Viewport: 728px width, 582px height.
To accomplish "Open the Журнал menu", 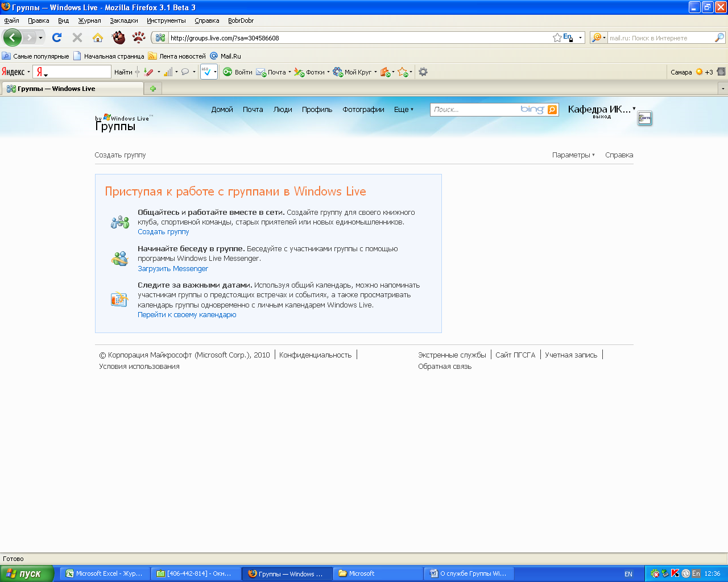I will click(x=89, y=20).
